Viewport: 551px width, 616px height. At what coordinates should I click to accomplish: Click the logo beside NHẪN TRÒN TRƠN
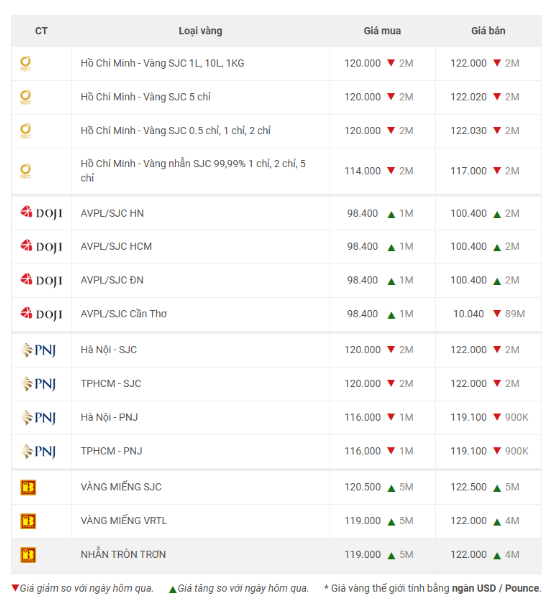click(x=28, y=555)
